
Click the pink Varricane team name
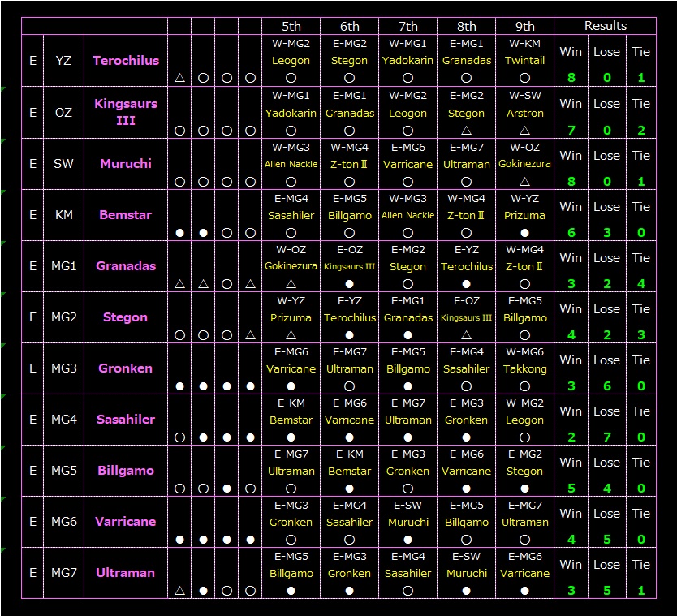(x=126, y=522)
